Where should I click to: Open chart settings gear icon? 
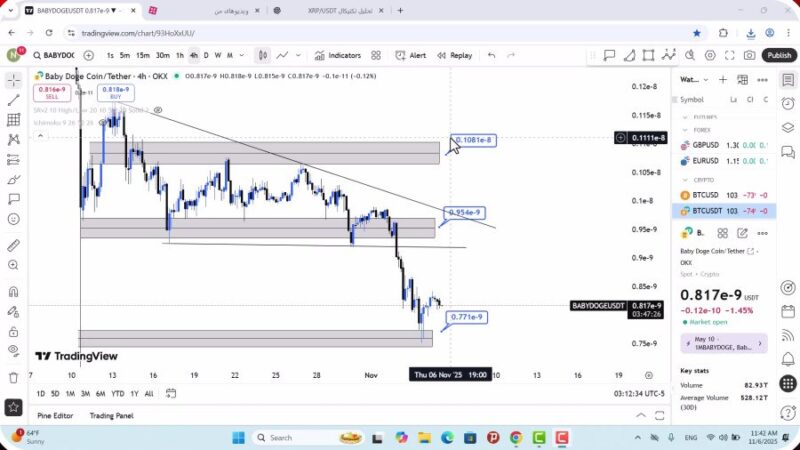711,56
